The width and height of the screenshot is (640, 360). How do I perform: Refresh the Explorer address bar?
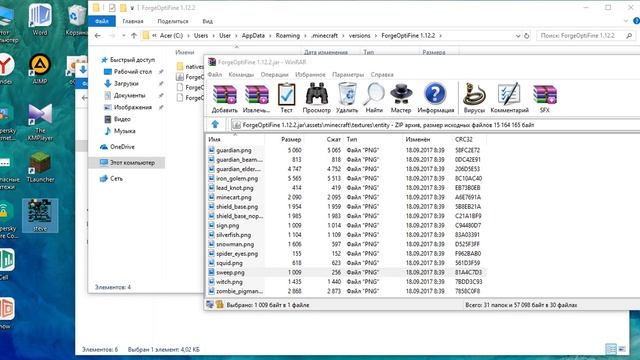[x=527, y=36]
